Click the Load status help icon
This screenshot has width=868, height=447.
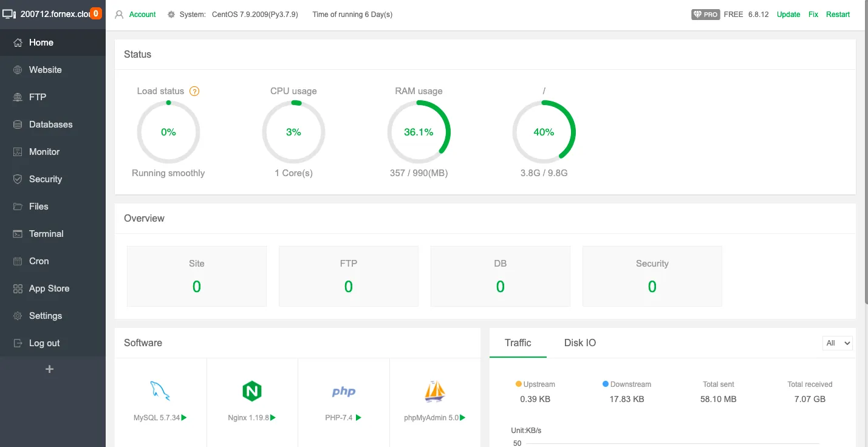(194, 91)
